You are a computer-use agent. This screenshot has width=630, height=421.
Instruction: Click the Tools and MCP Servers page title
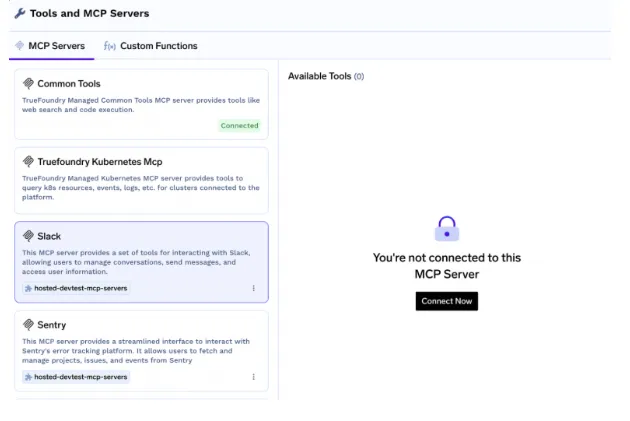(90, 13)
